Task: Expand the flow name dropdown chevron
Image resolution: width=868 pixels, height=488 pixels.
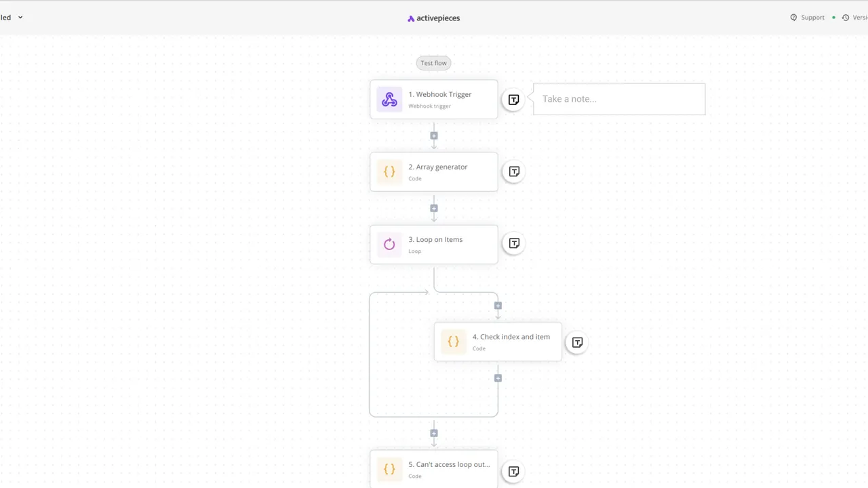Action: pos(20,18)
